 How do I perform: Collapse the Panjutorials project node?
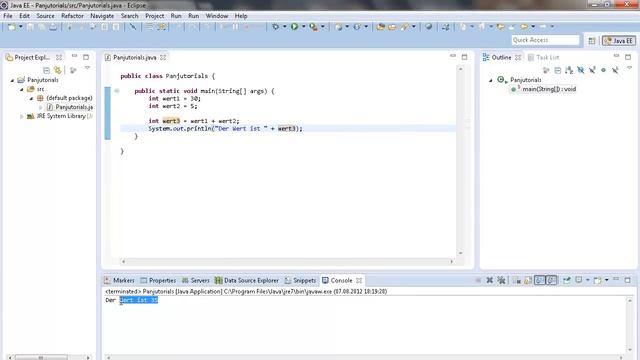pyautogui.click(x=12, y=80)
